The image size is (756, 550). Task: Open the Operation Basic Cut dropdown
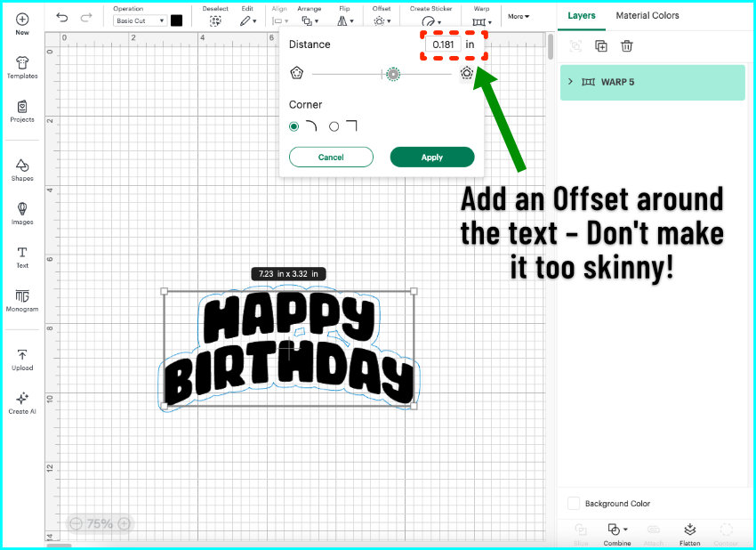[x=140, y=20]
